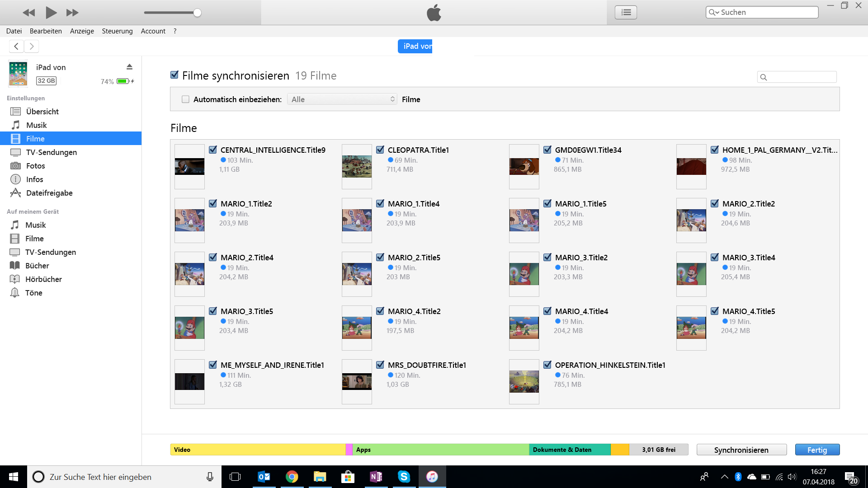868x488 pixels.
Task: Open the Datei menu
Action: point(14,31)
